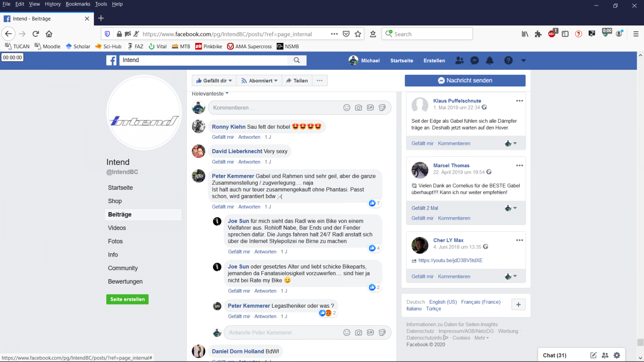Image resolution: width=644 pixels, height=362 pixels.
Task: Toggle the Abonniert subscription button
Action: tap(259, 81)
